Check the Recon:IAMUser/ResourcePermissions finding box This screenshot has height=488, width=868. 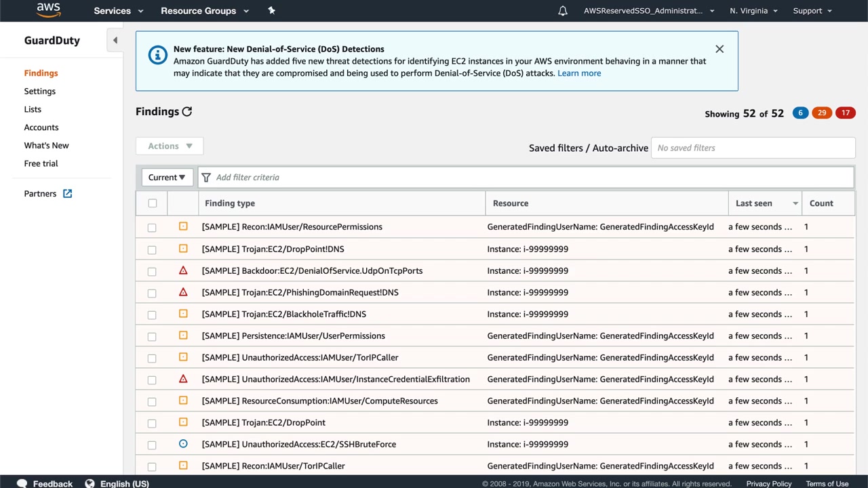[152, 228]
